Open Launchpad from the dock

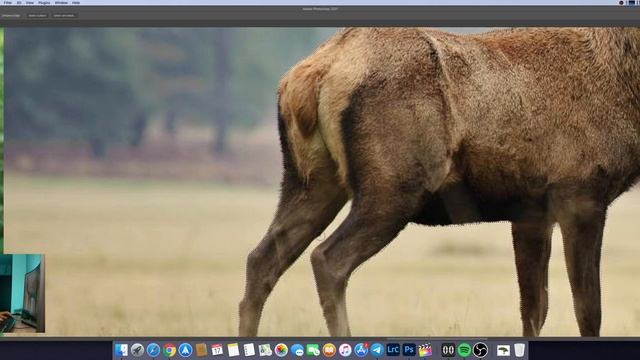137,350
